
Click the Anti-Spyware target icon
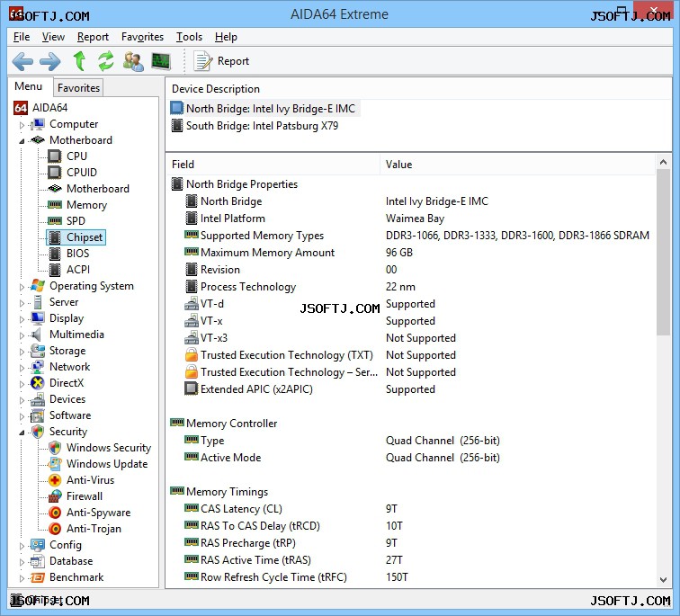(x=55, y=513)
